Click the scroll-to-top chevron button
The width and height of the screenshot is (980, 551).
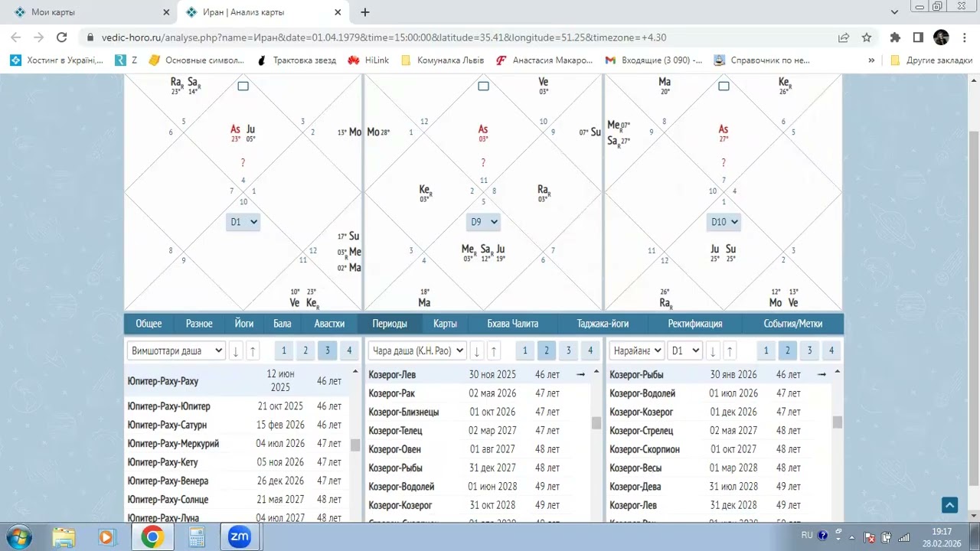pos(949,505)
